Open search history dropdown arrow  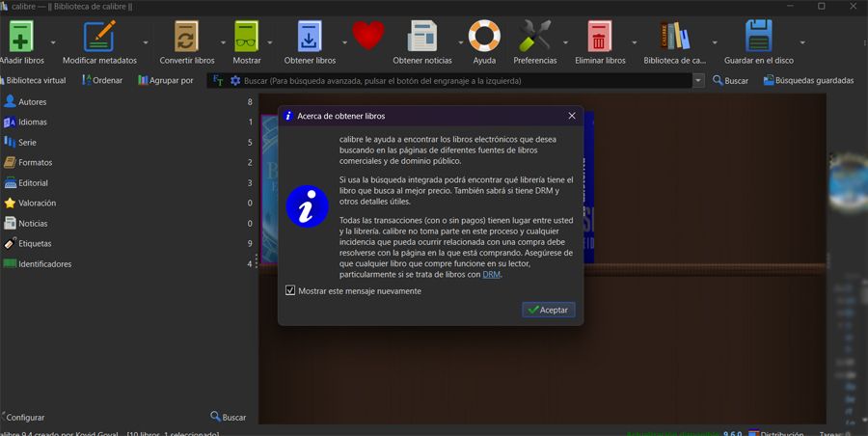(698, 81)
